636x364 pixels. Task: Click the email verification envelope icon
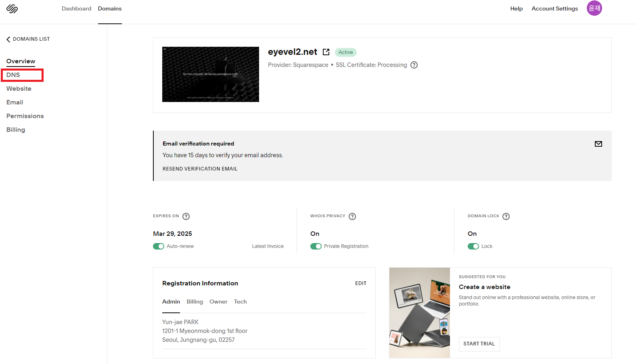pyautogui.click(x=598, y=144)
